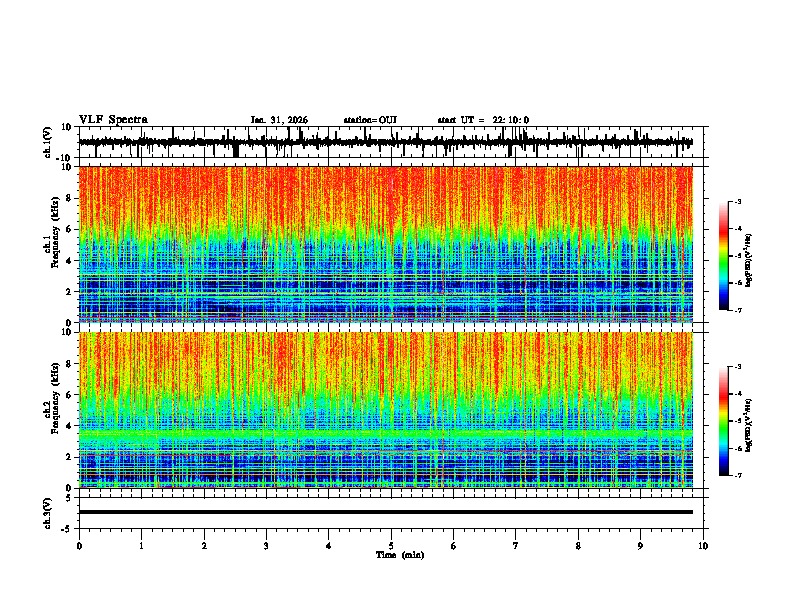This screenshot has height=612, width=792.
Task: Click the "-7" label on ch.2 color bar
Action: (x=737, y=475)
